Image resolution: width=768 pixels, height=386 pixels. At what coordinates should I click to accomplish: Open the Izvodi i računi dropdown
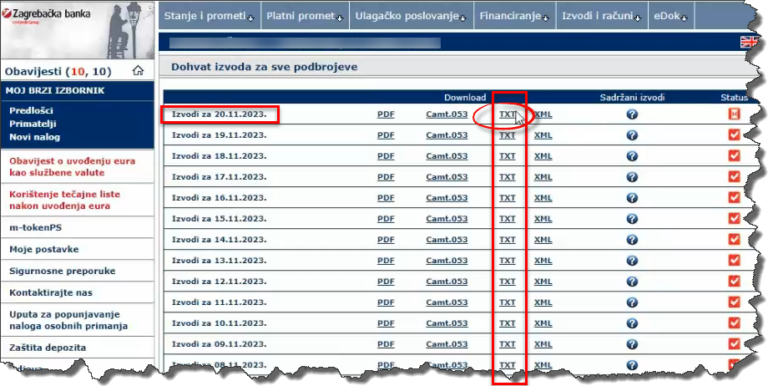click(x=602, y=16)
